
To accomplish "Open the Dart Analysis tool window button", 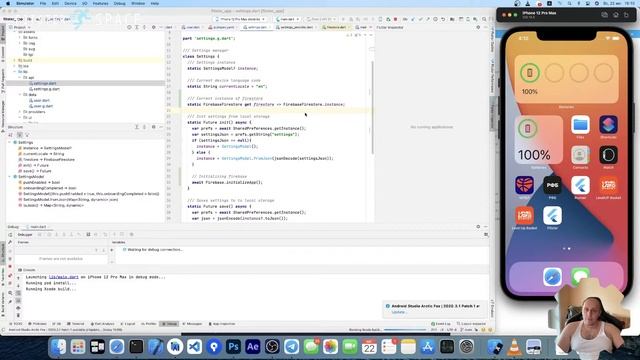I will (x=102, y=324).
